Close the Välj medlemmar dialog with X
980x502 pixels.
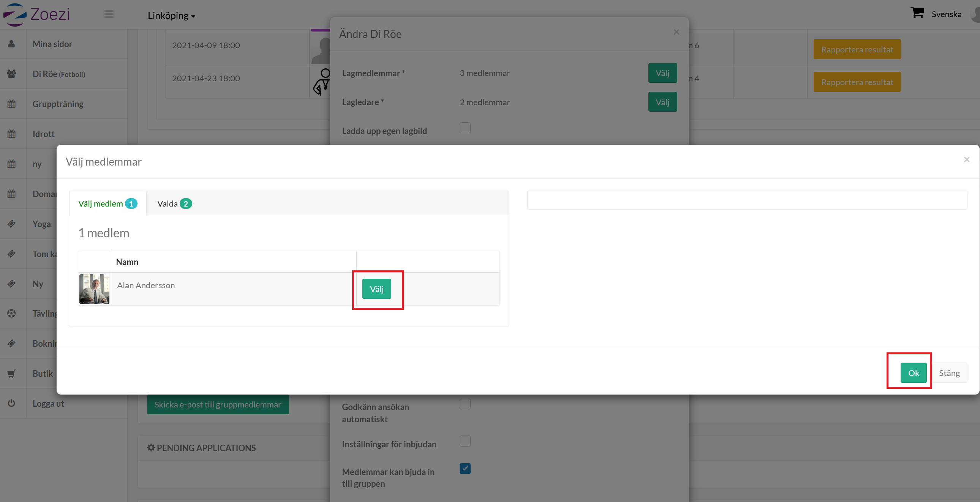(966, 160)
